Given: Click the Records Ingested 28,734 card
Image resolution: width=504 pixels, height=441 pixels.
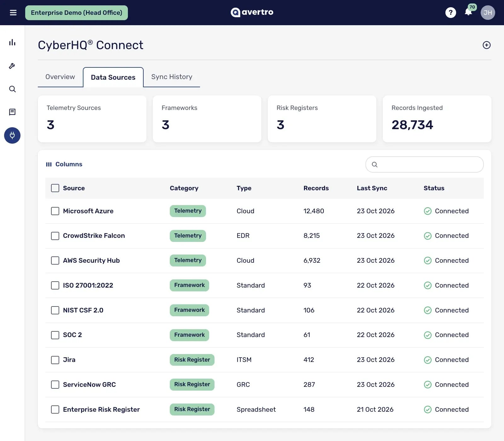Looking at the screenshot, I should (437, 119).
